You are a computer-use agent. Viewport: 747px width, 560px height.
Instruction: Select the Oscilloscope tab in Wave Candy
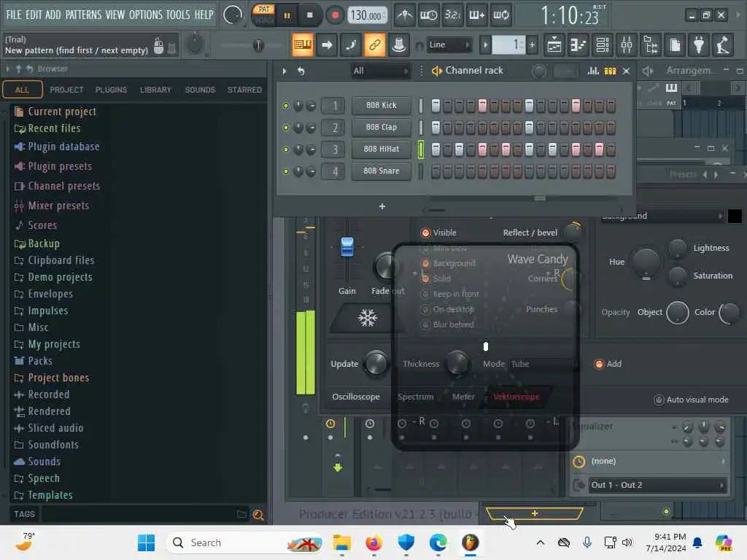pos(356,397)
